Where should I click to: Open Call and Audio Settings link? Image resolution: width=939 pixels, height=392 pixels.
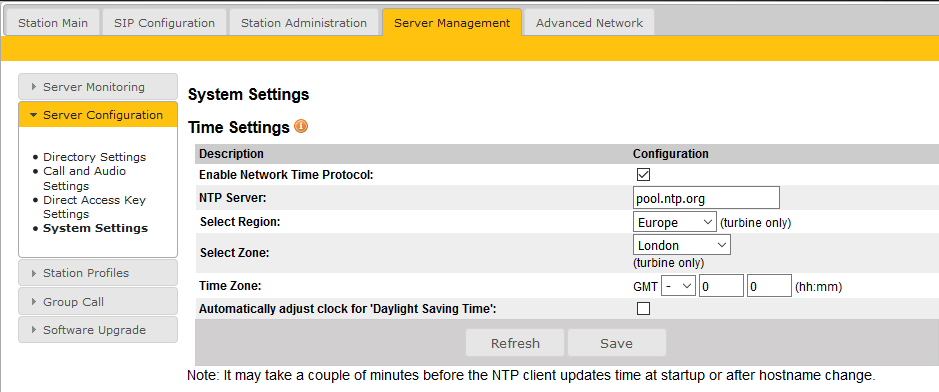click(84, 178)
